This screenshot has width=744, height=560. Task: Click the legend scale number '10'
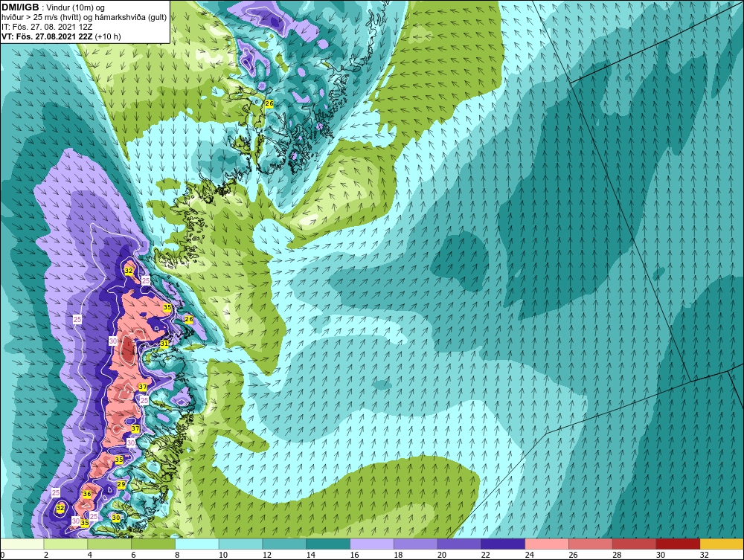tap(223, 555)
